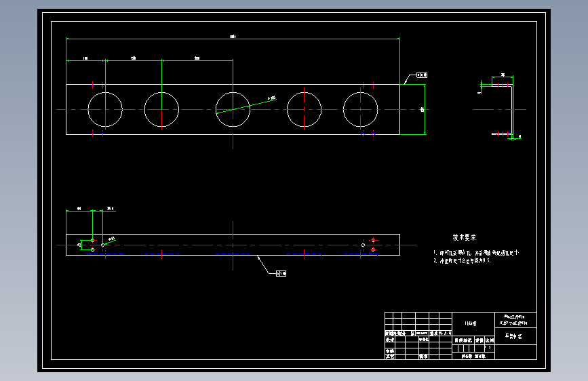Viewport: 588px width, 381px height.
Task: Pick the fourth large circle in top view
Action: tap(304, 110)
